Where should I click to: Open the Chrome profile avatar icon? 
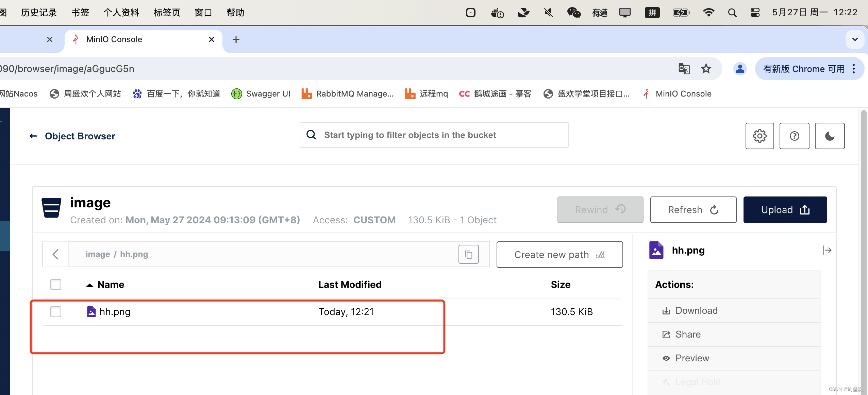[740, 69]
